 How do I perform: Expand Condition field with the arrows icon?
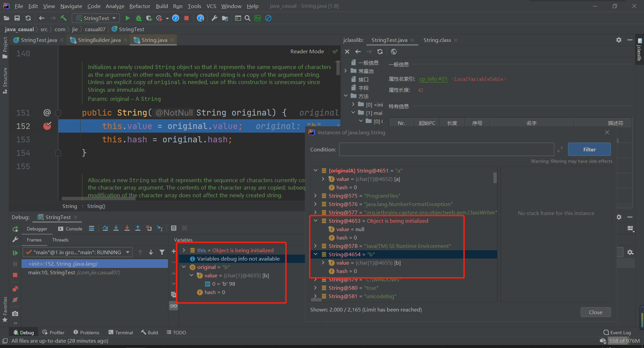click(560, 149)
